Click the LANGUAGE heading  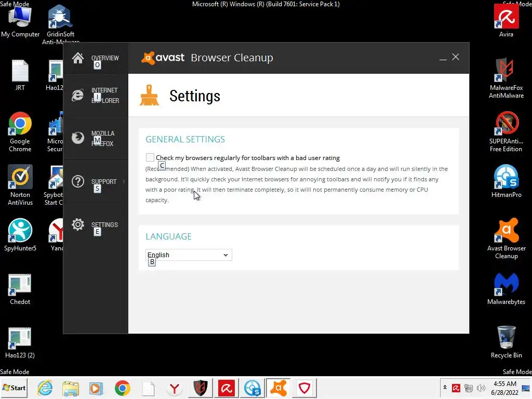[169, 236]
